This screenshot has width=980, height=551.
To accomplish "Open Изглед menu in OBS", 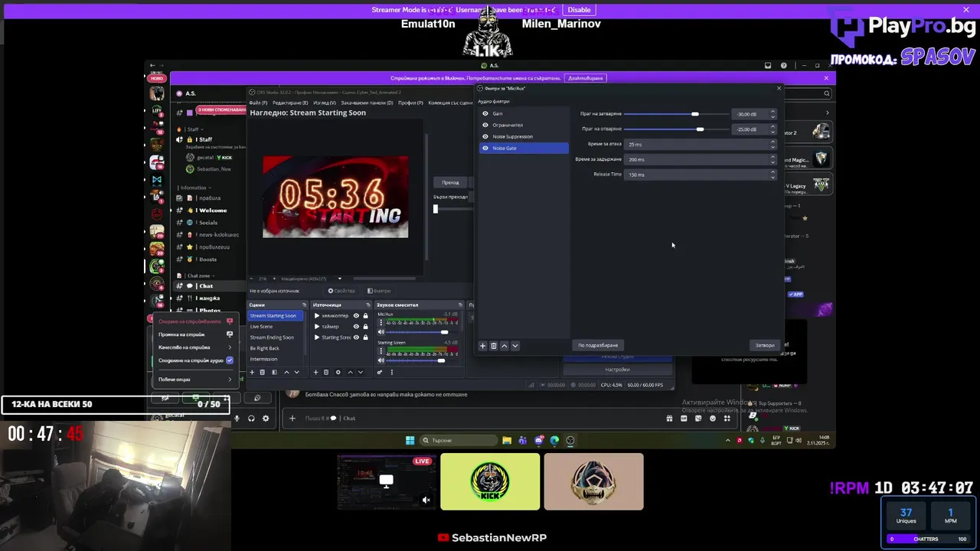I will pyautogui.click(x=324, y=103).
